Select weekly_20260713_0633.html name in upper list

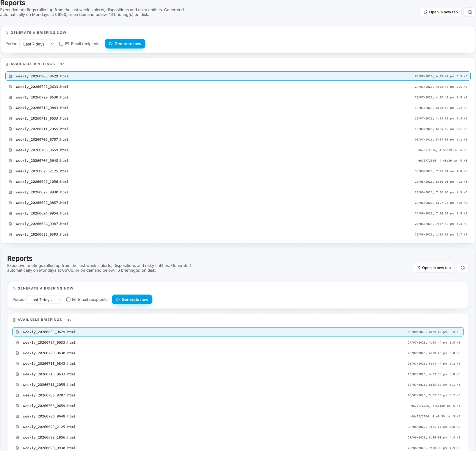(42, 118)
